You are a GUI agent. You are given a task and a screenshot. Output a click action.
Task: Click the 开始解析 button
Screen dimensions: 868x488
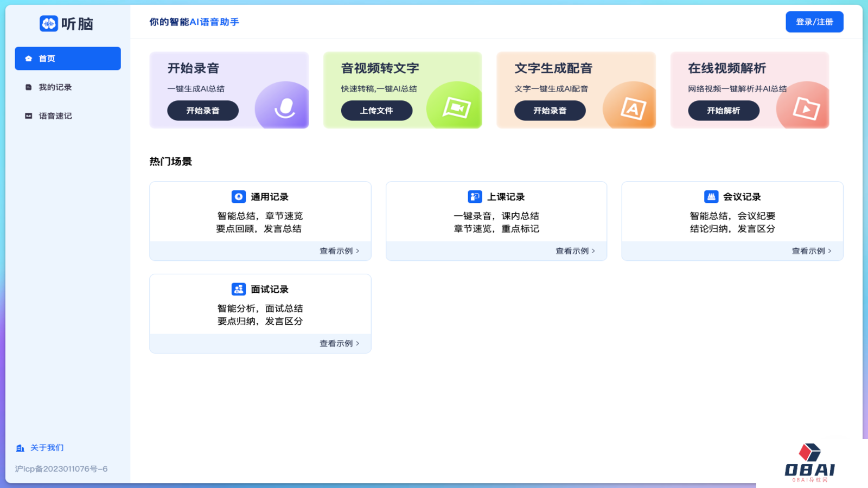point(724,111)
